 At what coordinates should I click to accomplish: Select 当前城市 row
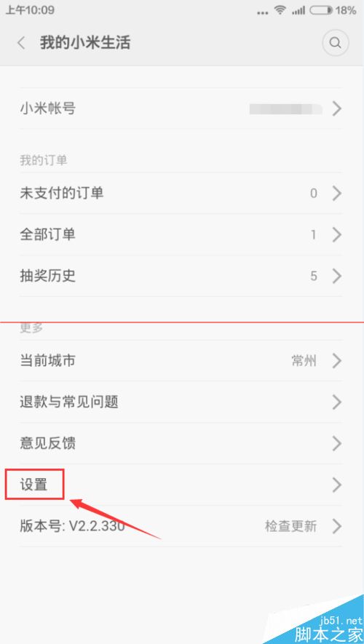(x=181, y=361)
